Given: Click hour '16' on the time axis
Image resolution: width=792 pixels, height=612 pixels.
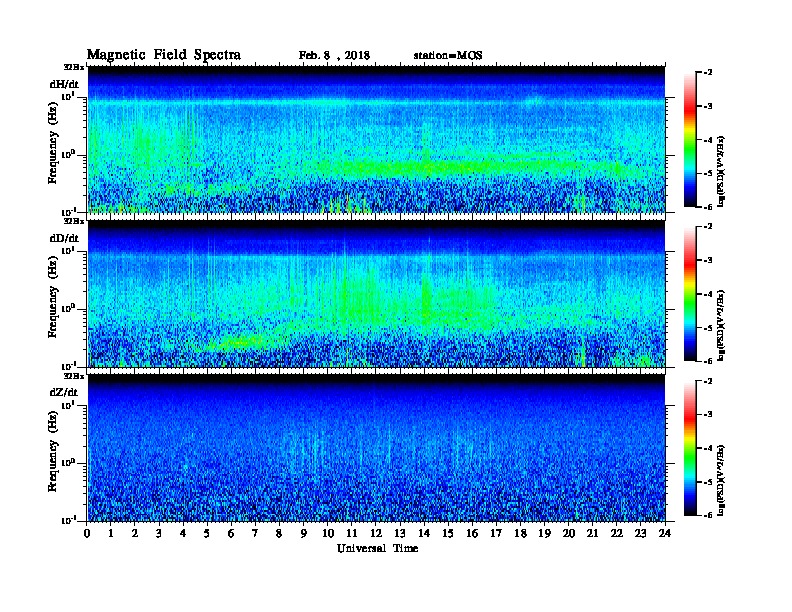Looking at the screenshot, I should [x=472, y=534].
